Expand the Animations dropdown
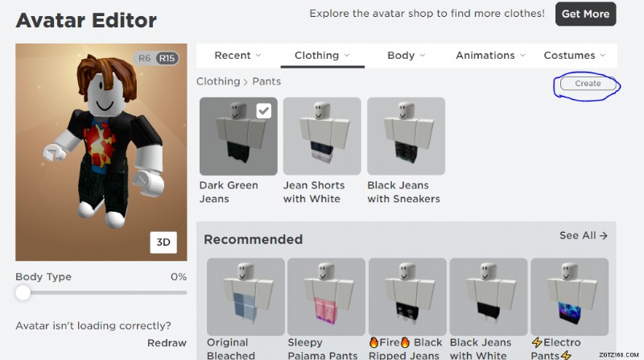This screenshot has height=360, width=644. tap(490, 55)
